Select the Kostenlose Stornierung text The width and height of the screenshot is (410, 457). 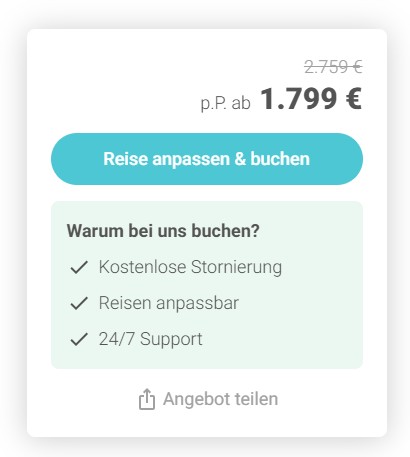tap(190, 267)
